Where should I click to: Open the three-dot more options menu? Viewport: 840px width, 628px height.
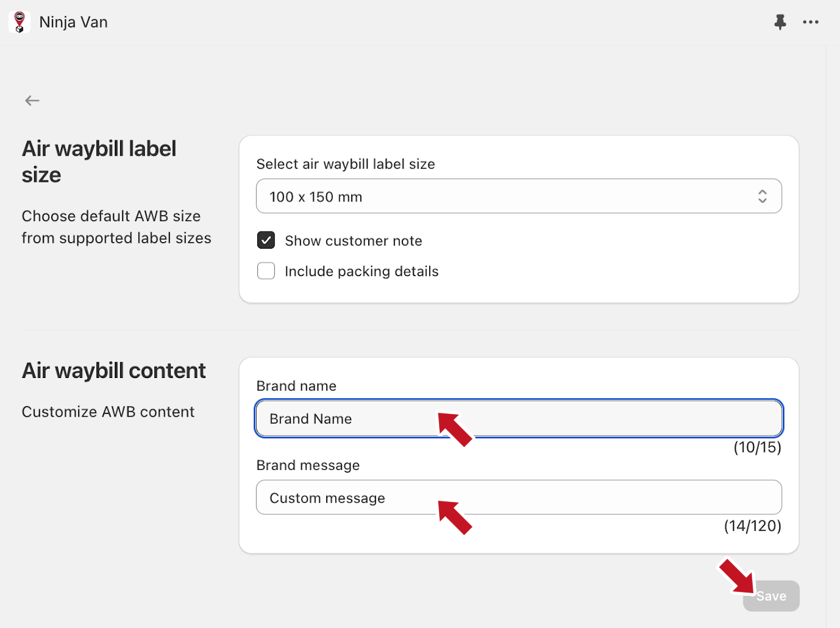(x=810, y=22)
